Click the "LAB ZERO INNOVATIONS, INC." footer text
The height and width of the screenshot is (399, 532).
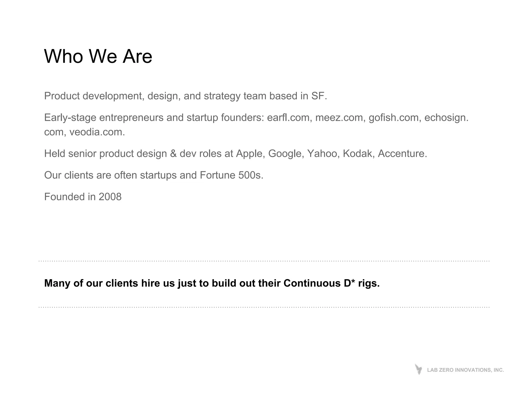(465, 370)
